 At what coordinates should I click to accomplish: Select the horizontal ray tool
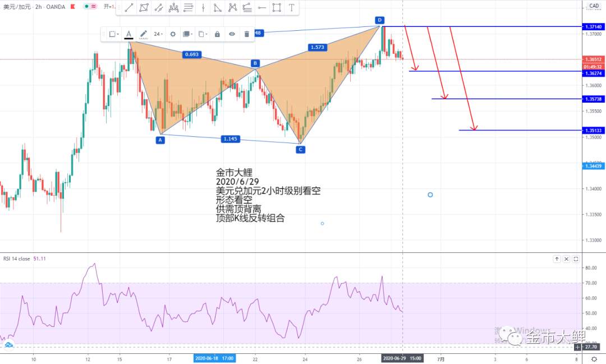(261, 7)
